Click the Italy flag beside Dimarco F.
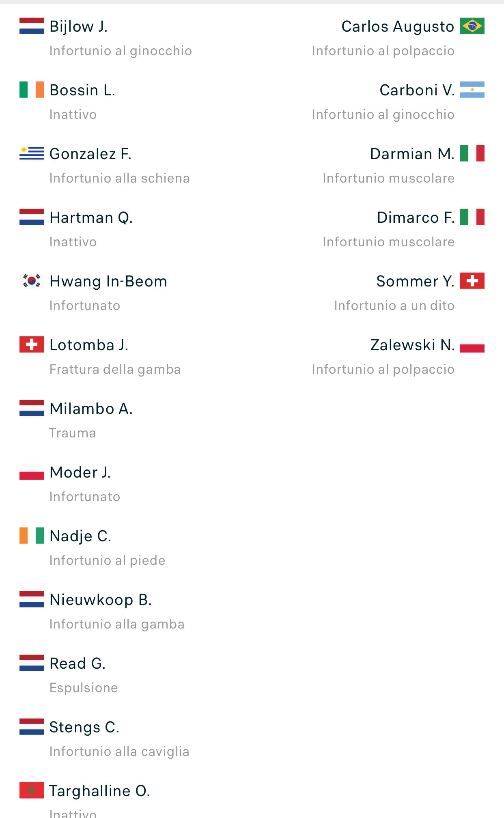This screenshot has height=818, width=504. click(x=472, y=217)
